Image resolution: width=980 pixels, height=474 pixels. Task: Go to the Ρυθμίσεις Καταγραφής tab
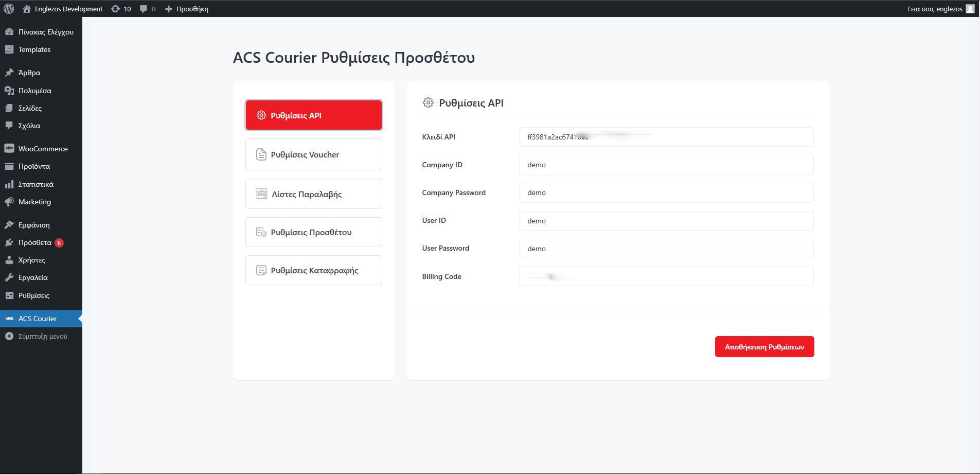click(314, 270)
